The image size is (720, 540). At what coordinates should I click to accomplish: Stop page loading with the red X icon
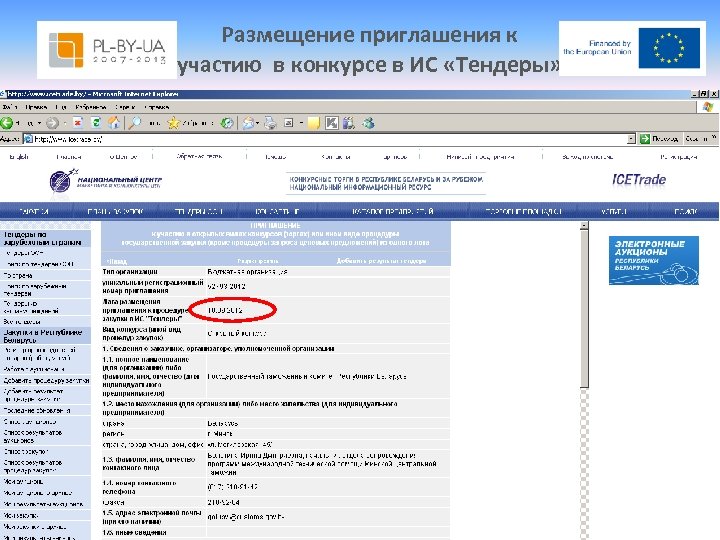[78, 123]
